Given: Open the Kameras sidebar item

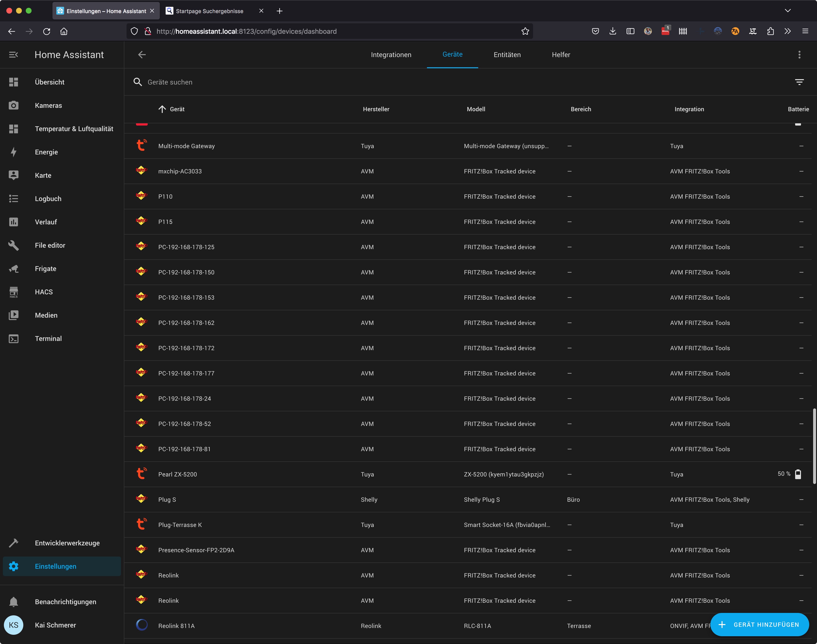Looking at the screenshot, I should coord(48,106).
